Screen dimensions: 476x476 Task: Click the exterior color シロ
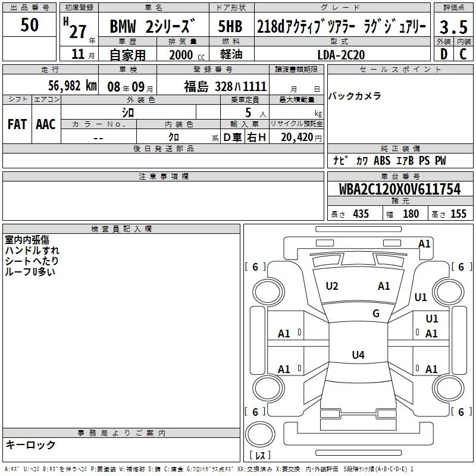(x=128, y=112)
